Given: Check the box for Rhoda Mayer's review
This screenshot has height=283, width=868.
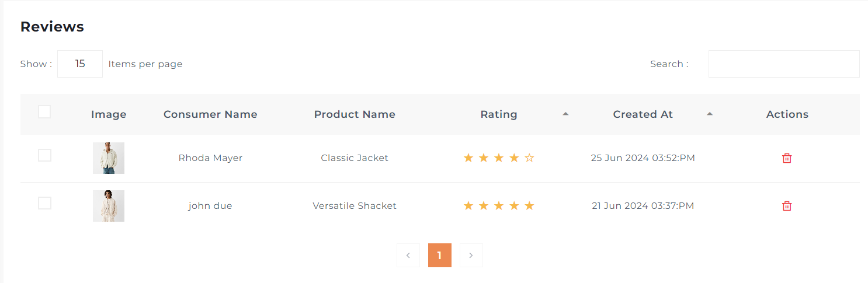Looking at the screenshot, I should pyautogui.click(x=44, y=155).
